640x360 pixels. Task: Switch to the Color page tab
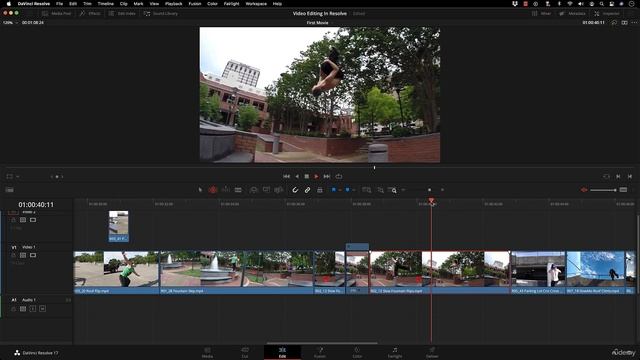pos(357,353)
